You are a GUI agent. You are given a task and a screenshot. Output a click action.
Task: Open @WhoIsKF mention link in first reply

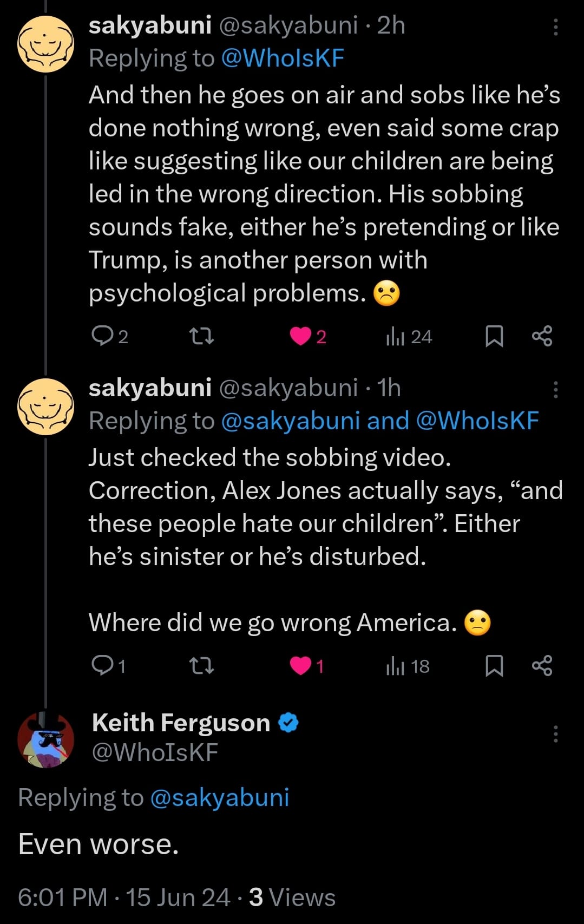pos(283,58)
